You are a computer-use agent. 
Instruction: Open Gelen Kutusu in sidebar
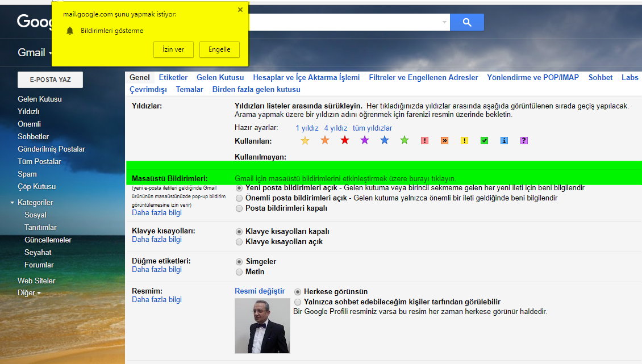point(40,99)
